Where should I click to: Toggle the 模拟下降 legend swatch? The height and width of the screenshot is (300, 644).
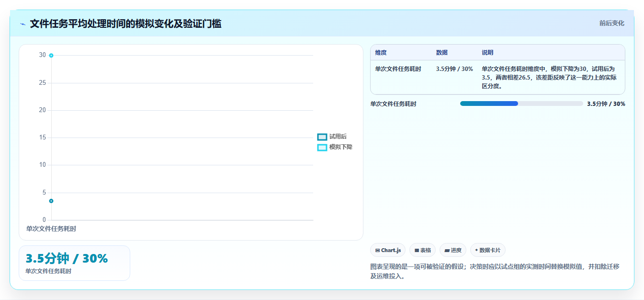pos(322,147)
